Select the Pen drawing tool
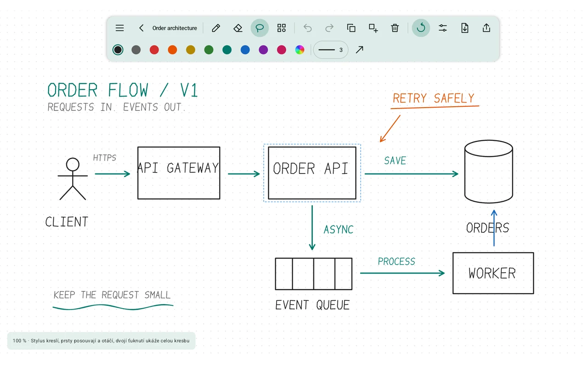588x368 pixels. 216,28
